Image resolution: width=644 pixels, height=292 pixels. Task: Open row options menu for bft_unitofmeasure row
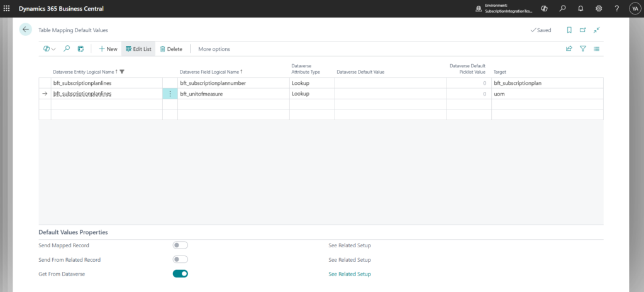point(170,94)
